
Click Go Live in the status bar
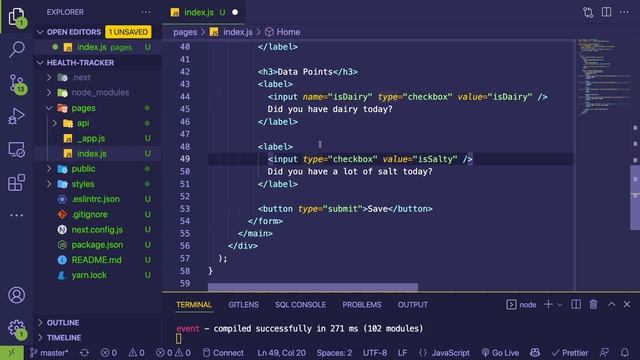(500, 353)
